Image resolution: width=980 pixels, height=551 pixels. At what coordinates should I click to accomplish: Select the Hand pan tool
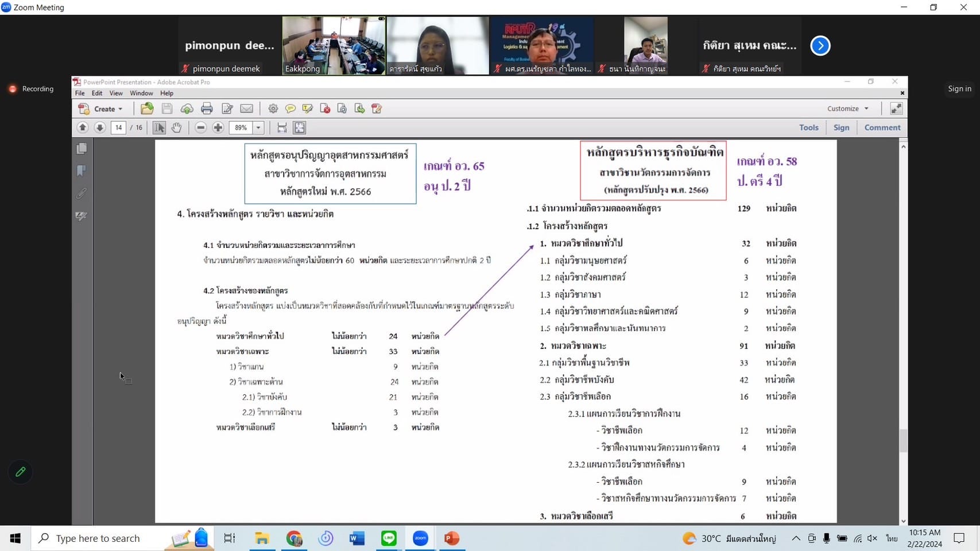click(176, 127)
